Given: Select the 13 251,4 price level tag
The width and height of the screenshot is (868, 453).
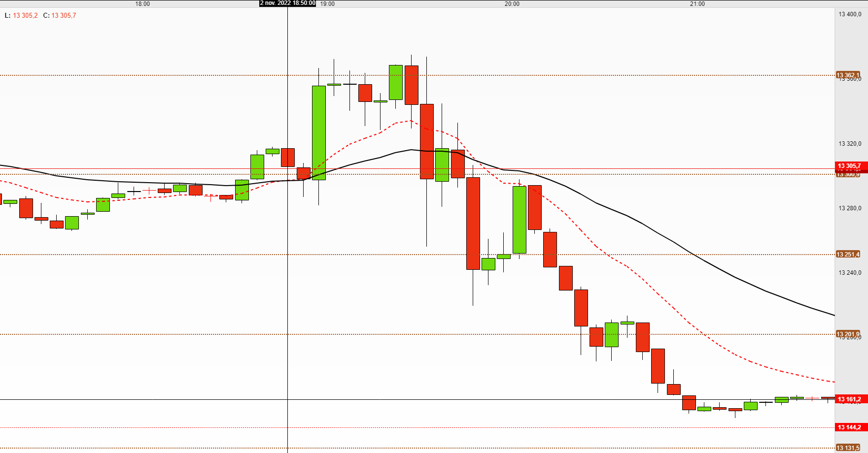Looking at the screenshot, I should (x=848, y=255).
